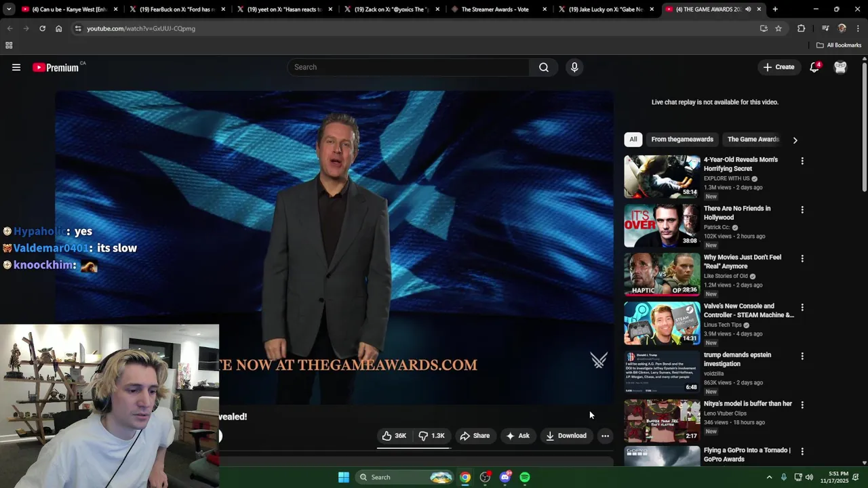Open options for trump demands epstein video
This screenshot has width=868, height=488.
coord(802,357)
